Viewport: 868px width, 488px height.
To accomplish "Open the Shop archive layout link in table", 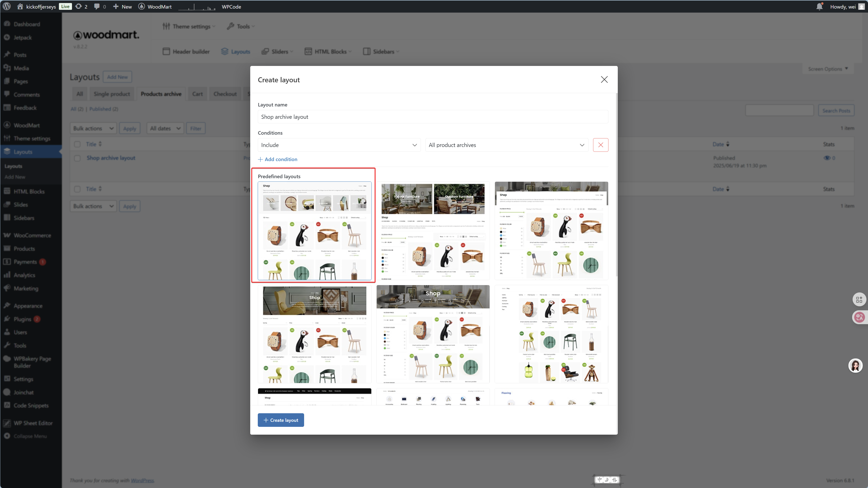I will click(111, 158).
